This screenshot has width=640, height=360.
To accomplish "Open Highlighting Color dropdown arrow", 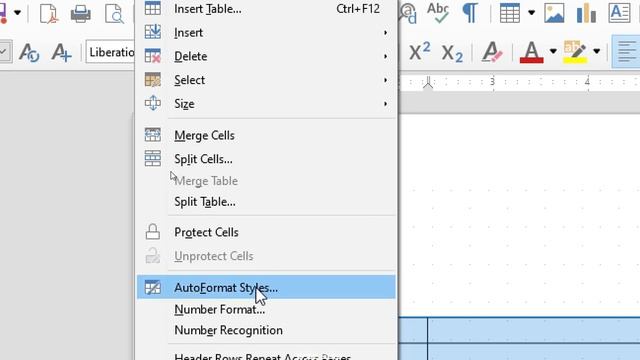I will point(596,51).
